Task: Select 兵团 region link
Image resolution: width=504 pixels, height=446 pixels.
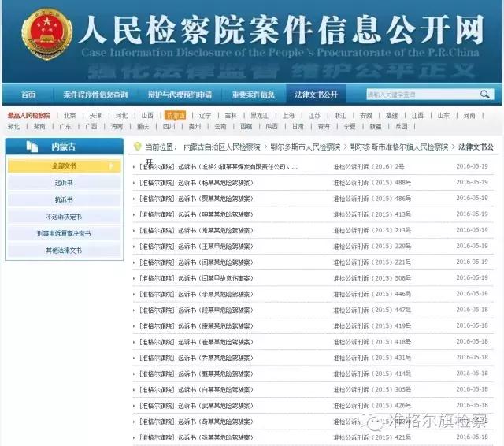Action: click(401, 126)
